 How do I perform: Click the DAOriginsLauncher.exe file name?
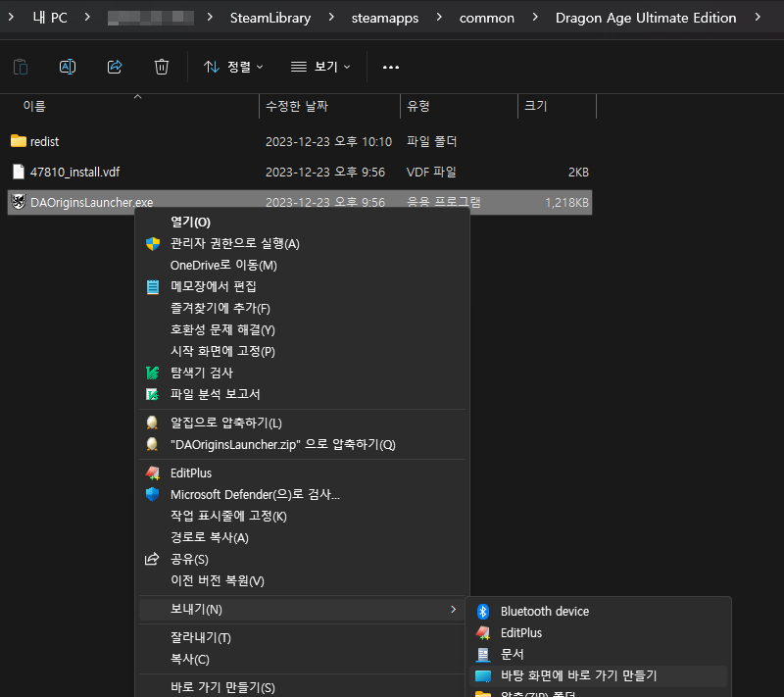point(91,202)
